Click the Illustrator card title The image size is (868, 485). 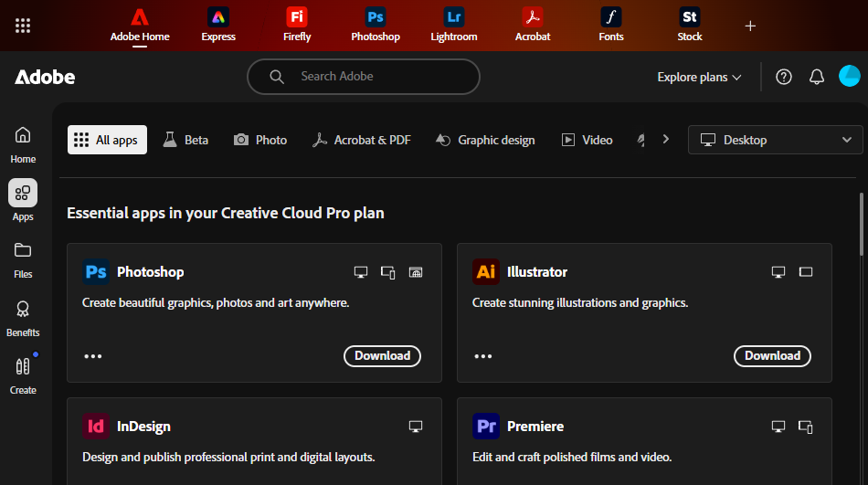(537, 272)
